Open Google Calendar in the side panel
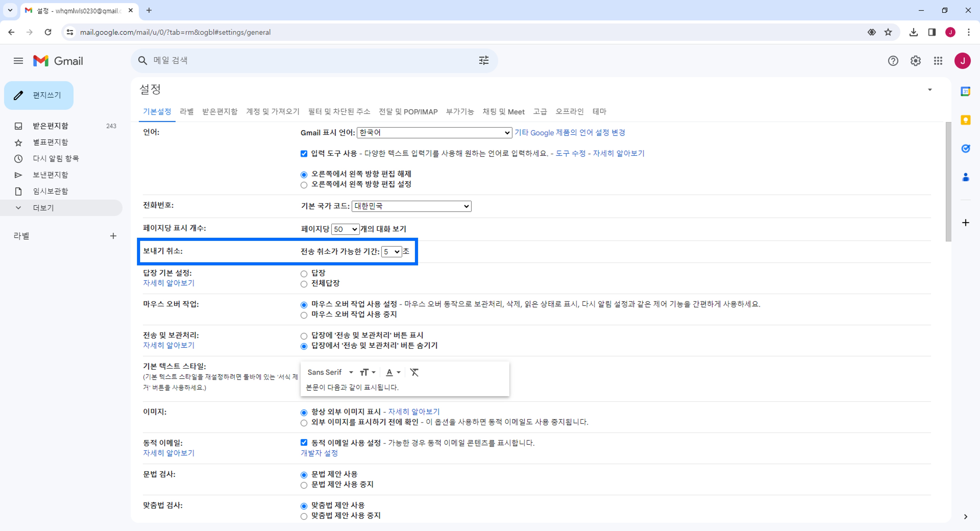The image size is (980, 531). coord(965,92)
